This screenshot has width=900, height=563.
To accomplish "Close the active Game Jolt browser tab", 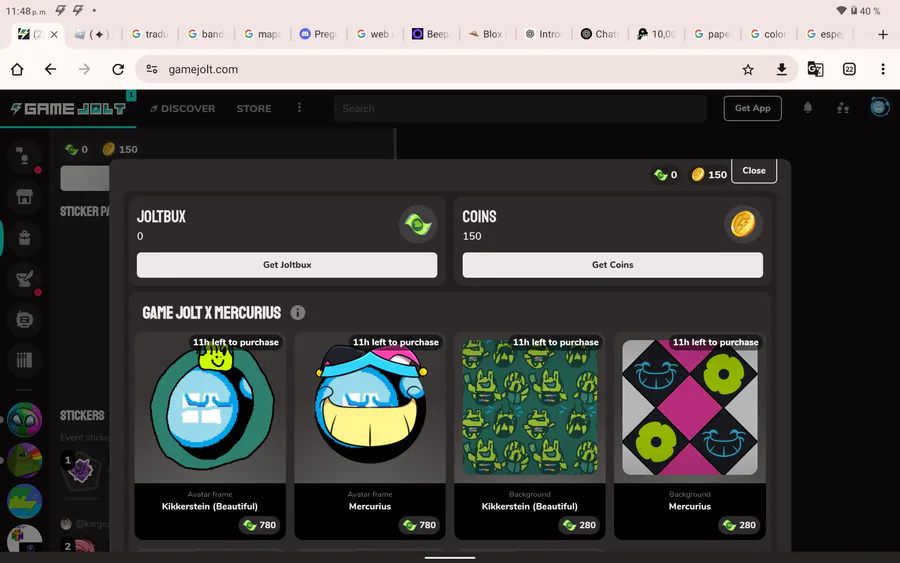I will tap(54, 34).
